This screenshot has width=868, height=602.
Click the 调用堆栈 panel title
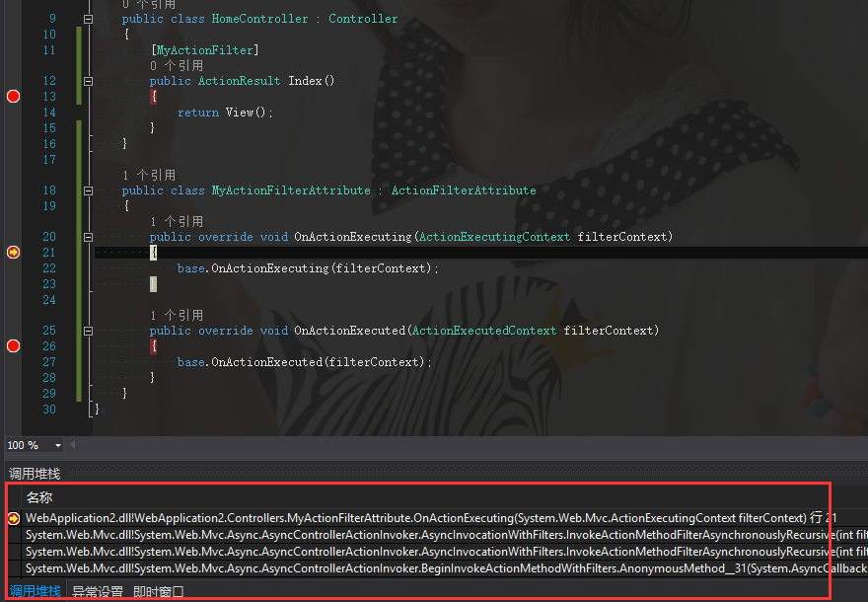35,474
